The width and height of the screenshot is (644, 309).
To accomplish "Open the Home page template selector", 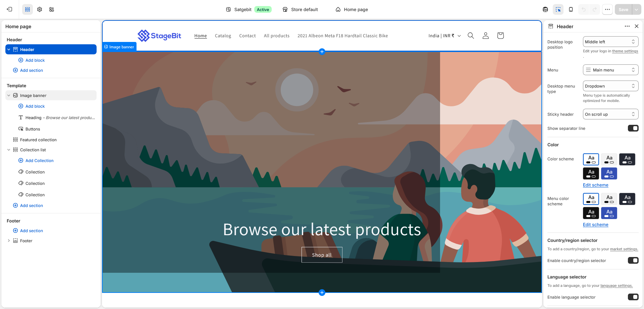I will 352,9.
